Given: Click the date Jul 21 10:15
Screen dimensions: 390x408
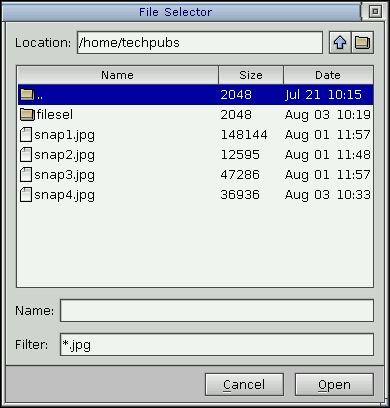Looking at the screenshot, I should point(323,95).
